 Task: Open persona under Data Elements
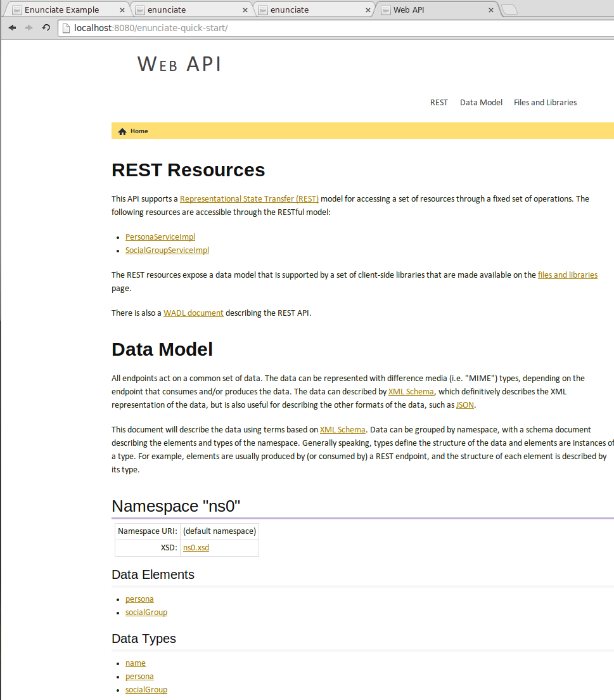point(139,599)
